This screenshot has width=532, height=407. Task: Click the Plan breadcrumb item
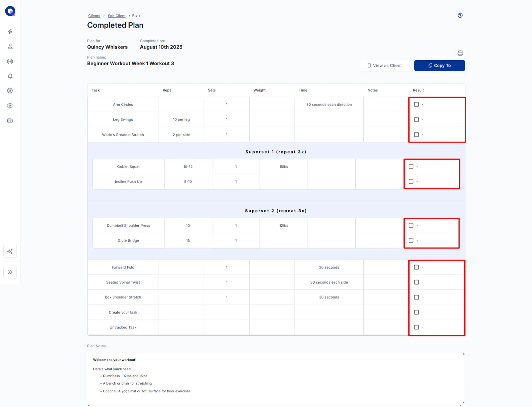coord(136,16)
